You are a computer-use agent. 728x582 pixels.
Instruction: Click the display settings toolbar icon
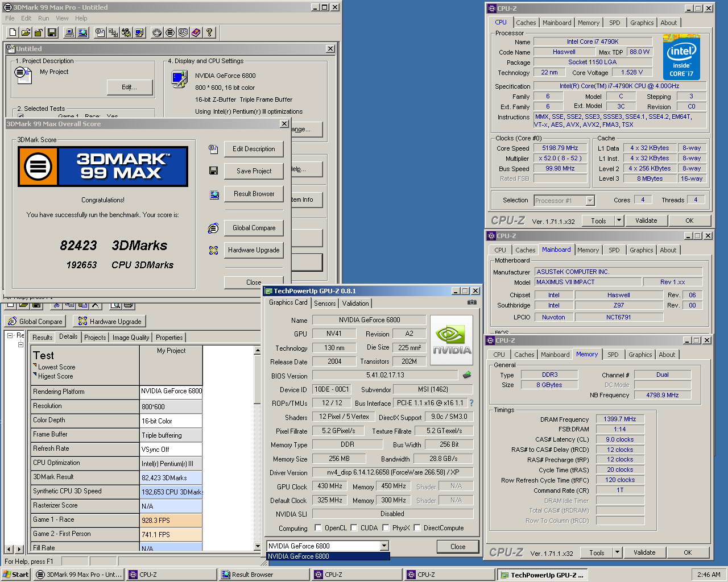[x=139, y=32]
